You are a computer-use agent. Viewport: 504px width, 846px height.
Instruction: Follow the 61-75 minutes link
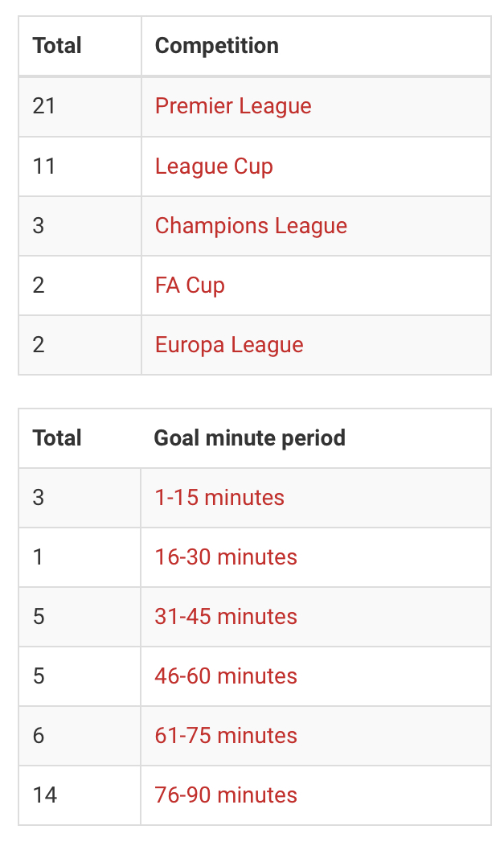pyautogui.click(x=226, y=736)
